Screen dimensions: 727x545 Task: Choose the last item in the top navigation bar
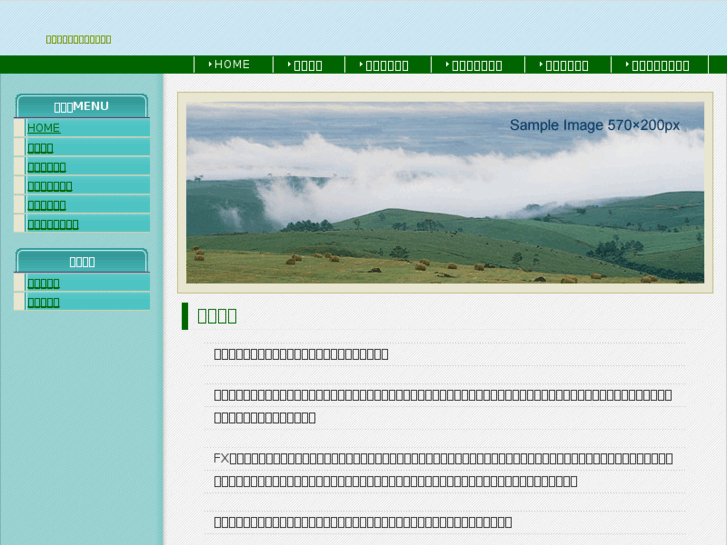[x=660, y=64]
